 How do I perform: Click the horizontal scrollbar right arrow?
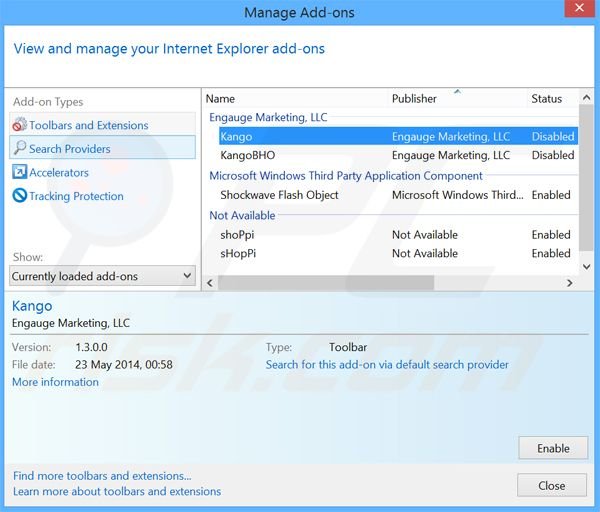570,283
